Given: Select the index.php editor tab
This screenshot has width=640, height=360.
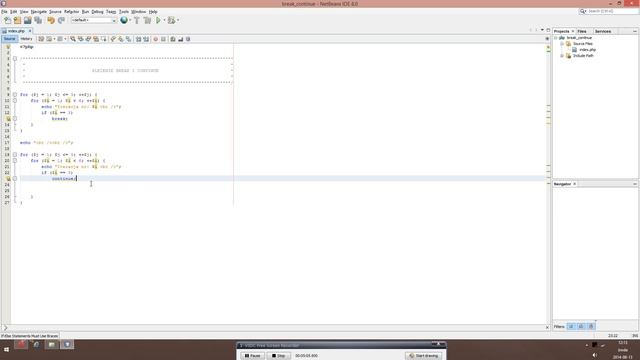Looking at the screenshot, I should tap(16, 31).
